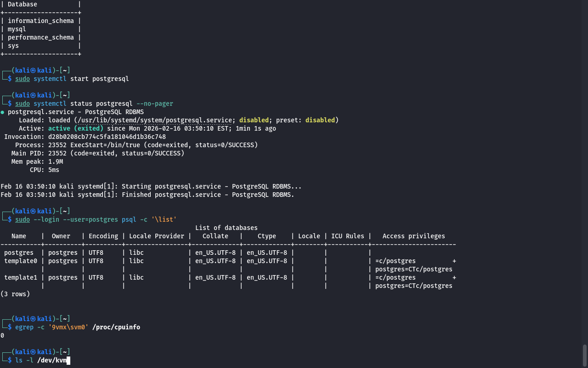
Task: Click the invocation ID d28b0208cb774c5fa181046d1b36c748
Action: coord(107,137)
